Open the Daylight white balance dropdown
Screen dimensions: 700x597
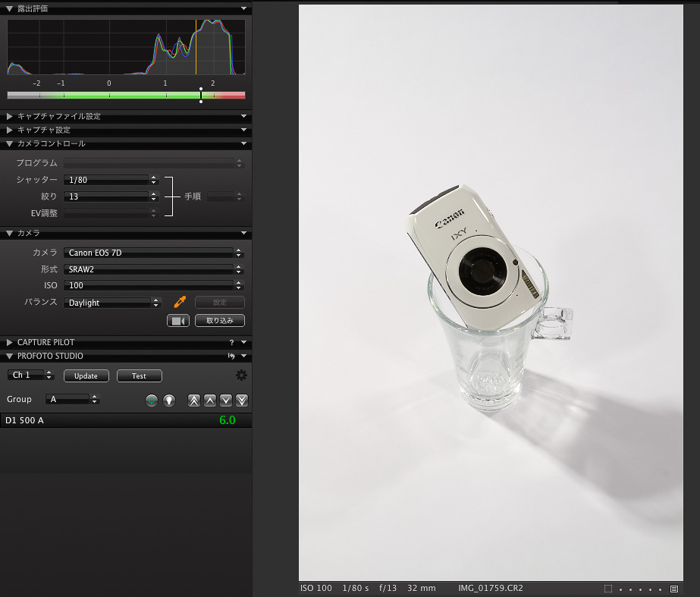[112, 303]
